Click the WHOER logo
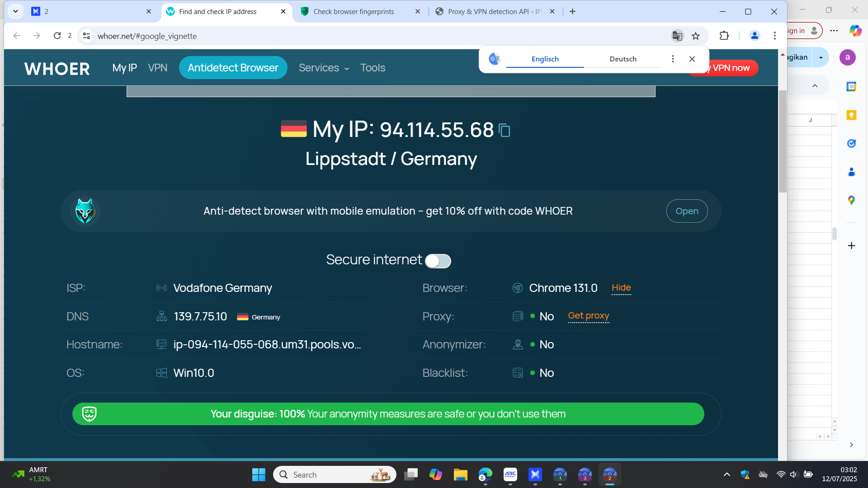The image size is (868, 488). pos(57,69)
